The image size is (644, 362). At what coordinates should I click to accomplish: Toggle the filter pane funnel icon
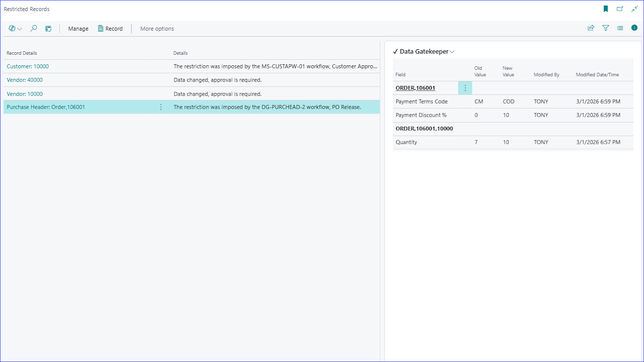point(606,28)
